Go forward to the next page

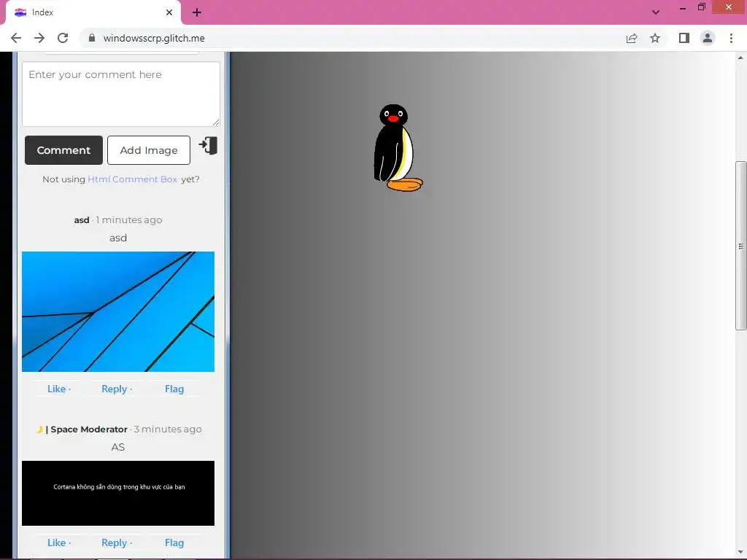(39, 38)
